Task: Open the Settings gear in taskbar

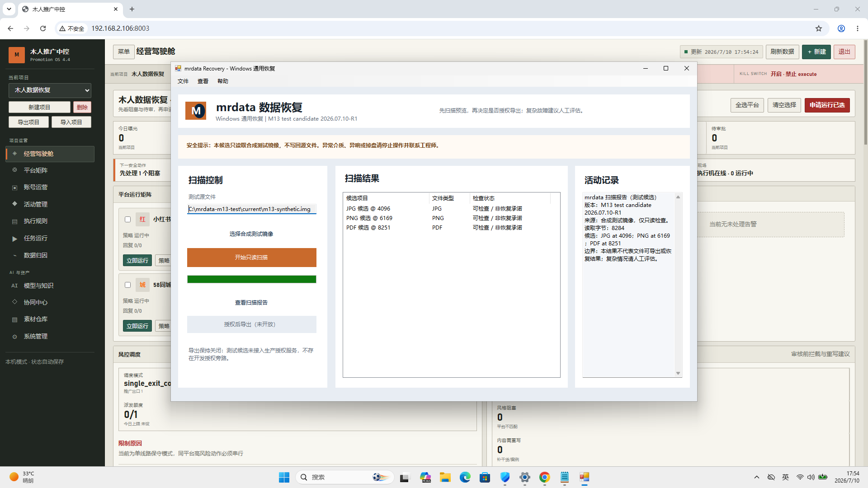Action: 525,477
